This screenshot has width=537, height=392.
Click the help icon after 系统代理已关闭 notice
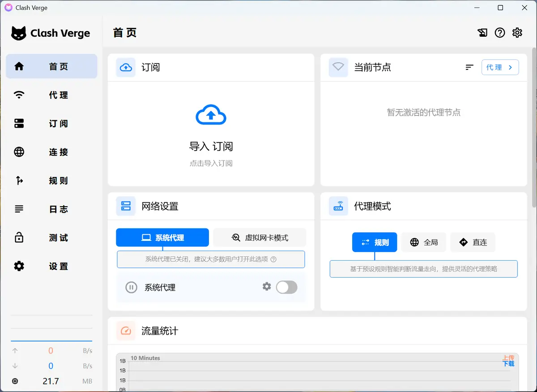[274, 259]
